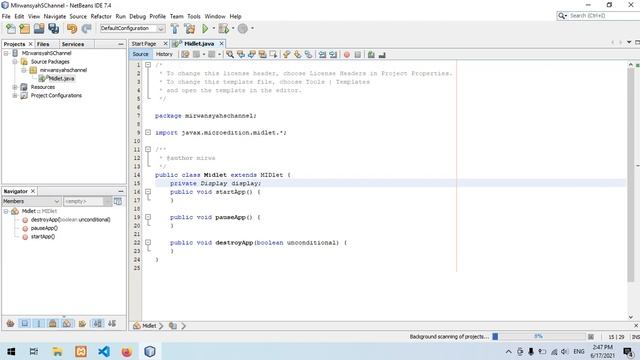
Task: Click the Last Edit icon in editor toolbar
Action: coord(185,54)
